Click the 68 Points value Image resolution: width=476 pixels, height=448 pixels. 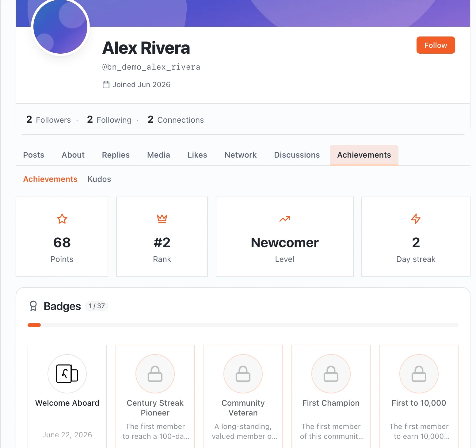click(x=62, y=243)
